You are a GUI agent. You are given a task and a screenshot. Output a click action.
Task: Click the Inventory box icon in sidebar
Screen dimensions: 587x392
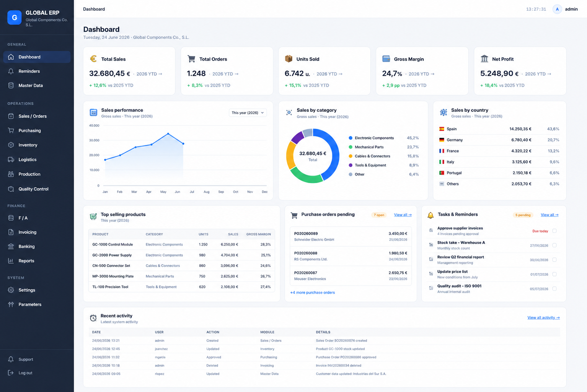click(x=11, y=145)
